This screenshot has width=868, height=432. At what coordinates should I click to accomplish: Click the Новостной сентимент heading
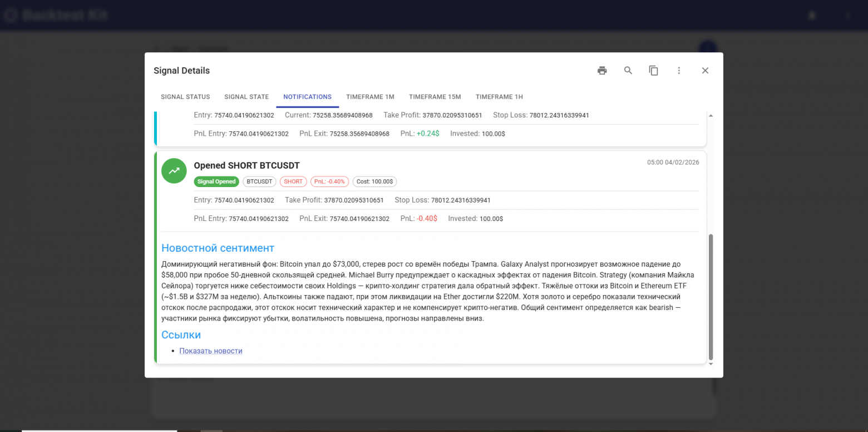pos(218,248)
